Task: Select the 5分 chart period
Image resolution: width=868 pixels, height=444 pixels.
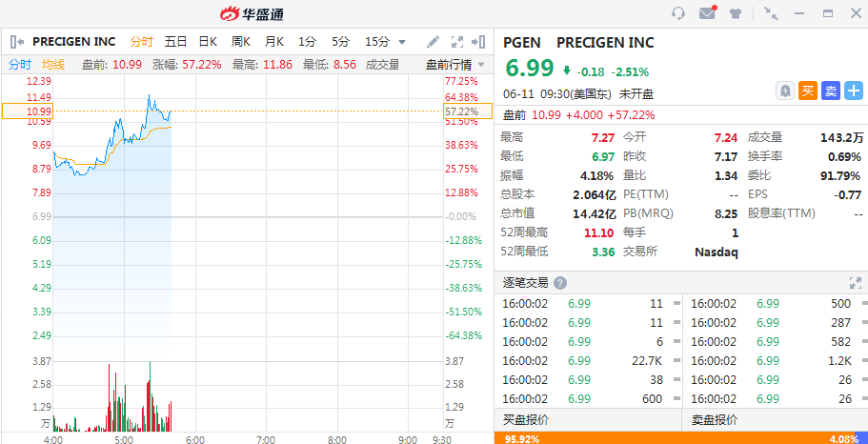Action: 341,42
